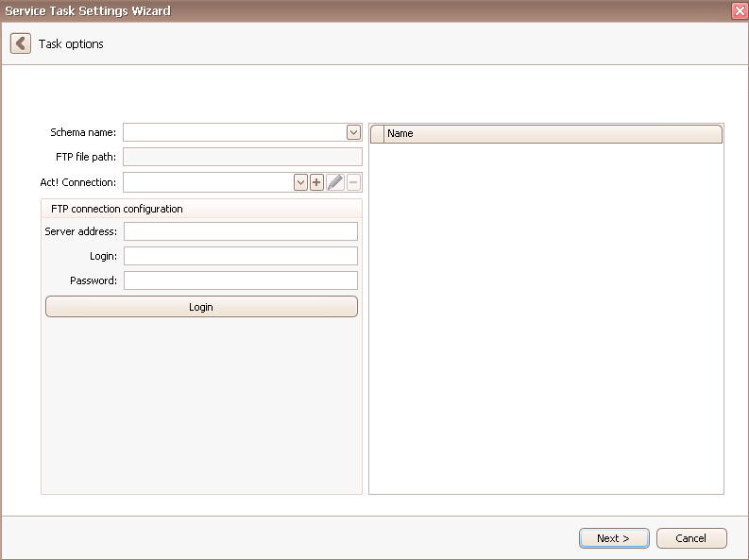Image resolution: width=749 pixels, height=560 pixels.
Task: Click in the Login text field
Action: (x=241, y=256)
